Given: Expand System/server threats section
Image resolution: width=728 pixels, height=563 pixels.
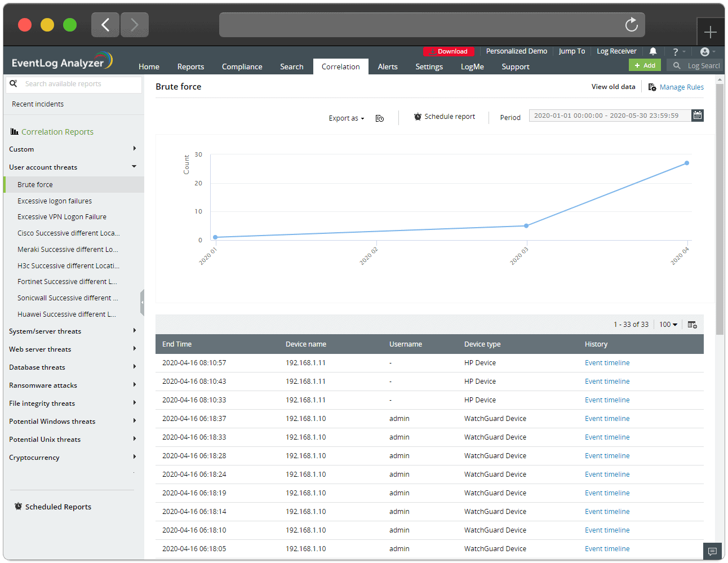Looking at the screenshot, I should (x=135, y=330).
